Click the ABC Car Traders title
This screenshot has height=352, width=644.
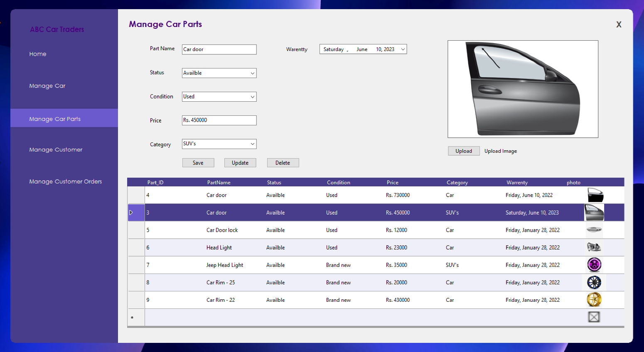point(57,29)
